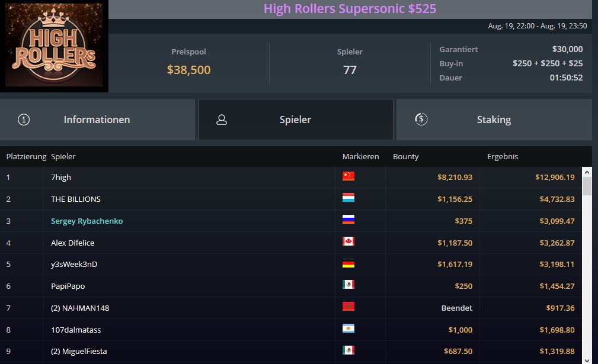Click the High Rollers logo thumbnail
Image resolution: width=598 pixels, height=364 pixels.
[x=54, y=46]
